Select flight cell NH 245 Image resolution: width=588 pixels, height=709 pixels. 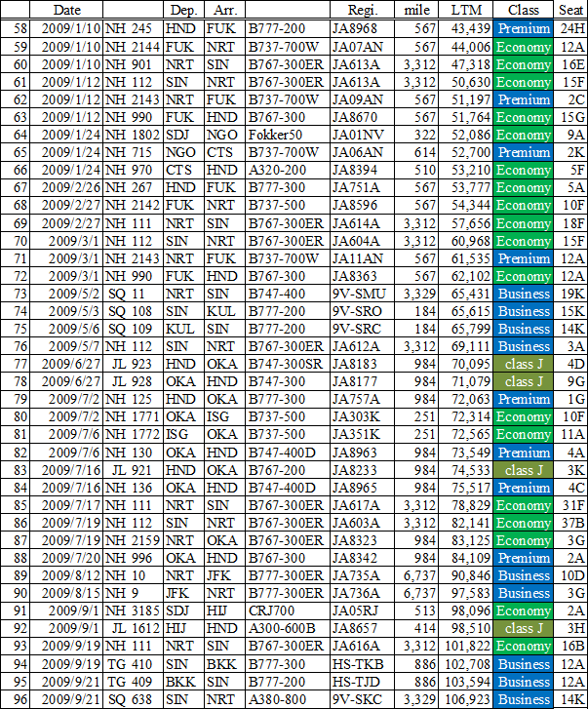tap(133, 28)
